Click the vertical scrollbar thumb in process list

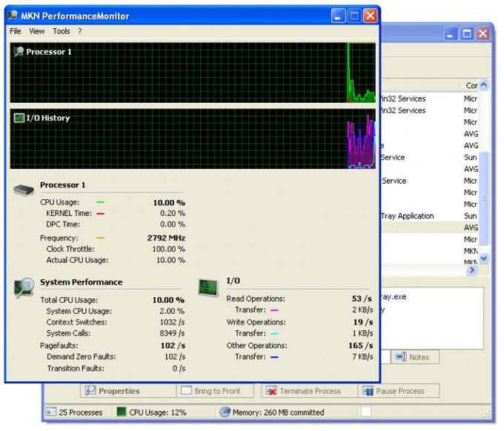point(484,198)
